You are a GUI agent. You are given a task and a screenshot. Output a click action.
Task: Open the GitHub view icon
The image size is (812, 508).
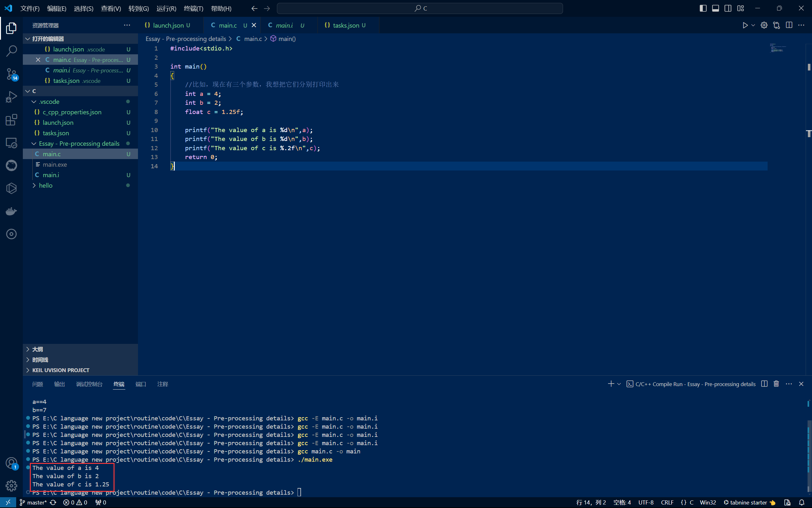coord(11,165)
